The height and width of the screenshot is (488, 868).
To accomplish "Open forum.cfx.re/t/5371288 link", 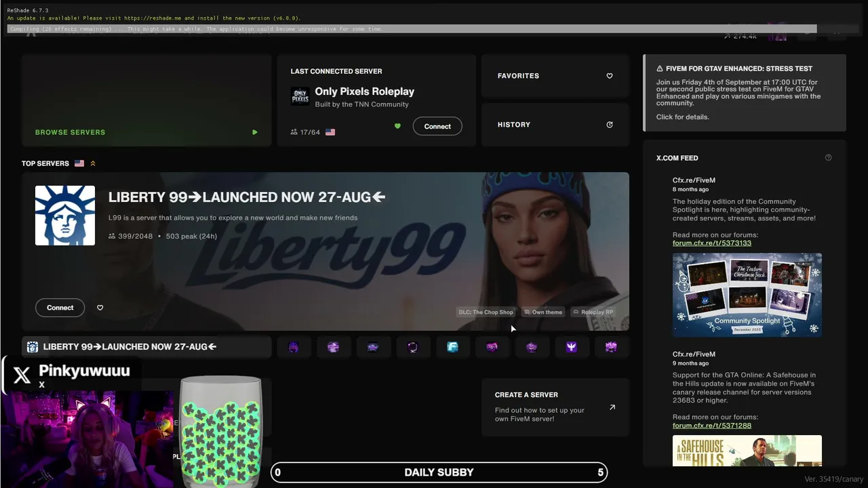I will 712,426.
